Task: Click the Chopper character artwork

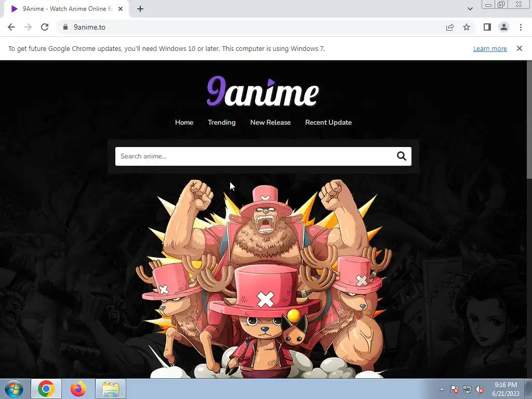Action: [263, 278]
